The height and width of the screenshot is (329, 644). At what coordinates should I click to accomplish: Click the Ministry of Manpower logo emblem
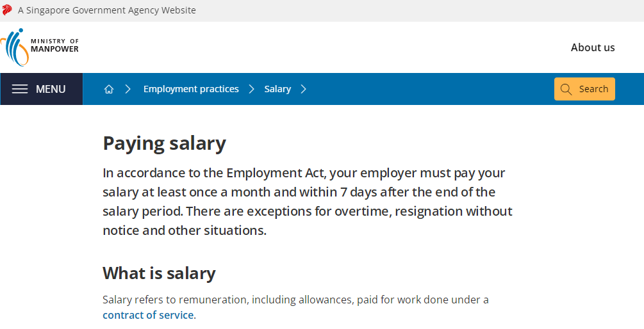(15, 47)
